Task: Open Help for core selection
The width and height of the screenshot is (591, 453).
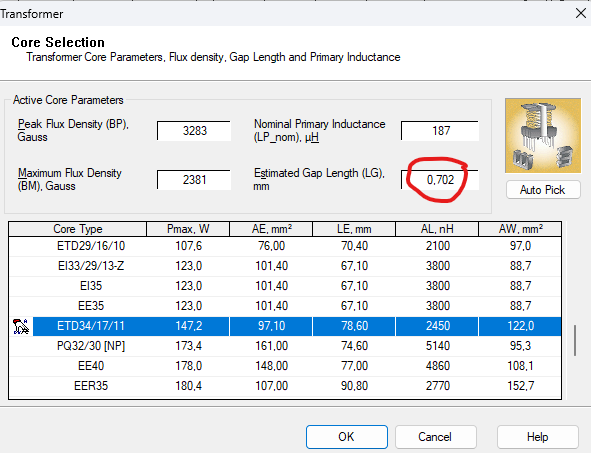Action: (x=537, y=437)
